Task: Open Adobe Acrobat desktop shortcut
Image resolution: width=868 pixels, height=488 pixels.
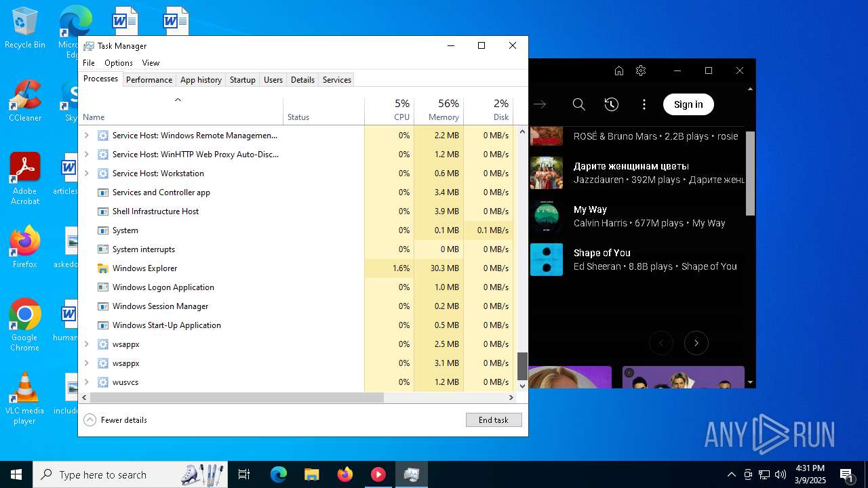Action: pyautogui.click(x=25, y=179)
